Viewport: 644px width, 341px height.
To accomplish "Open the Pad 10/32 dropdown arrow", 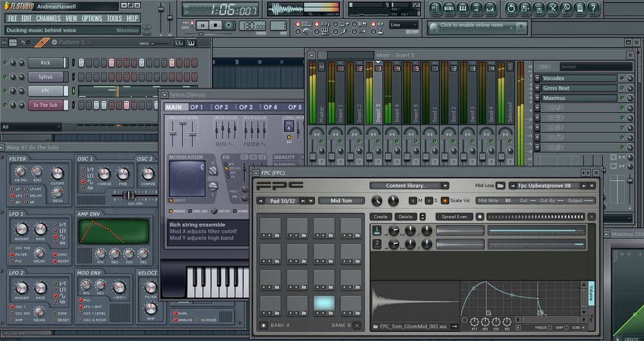I will point(311,201).
